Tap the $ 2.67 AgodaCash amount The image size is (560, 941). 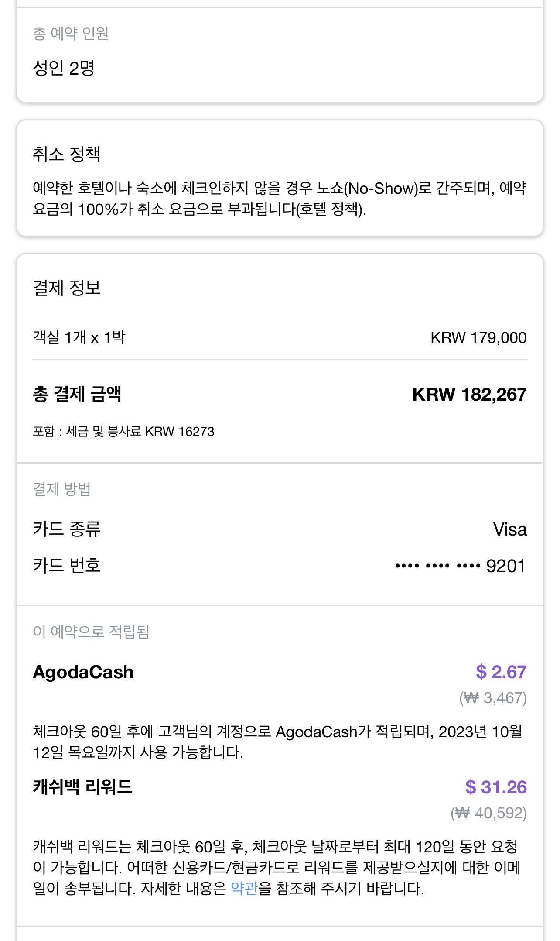click(x=501, y=672)
